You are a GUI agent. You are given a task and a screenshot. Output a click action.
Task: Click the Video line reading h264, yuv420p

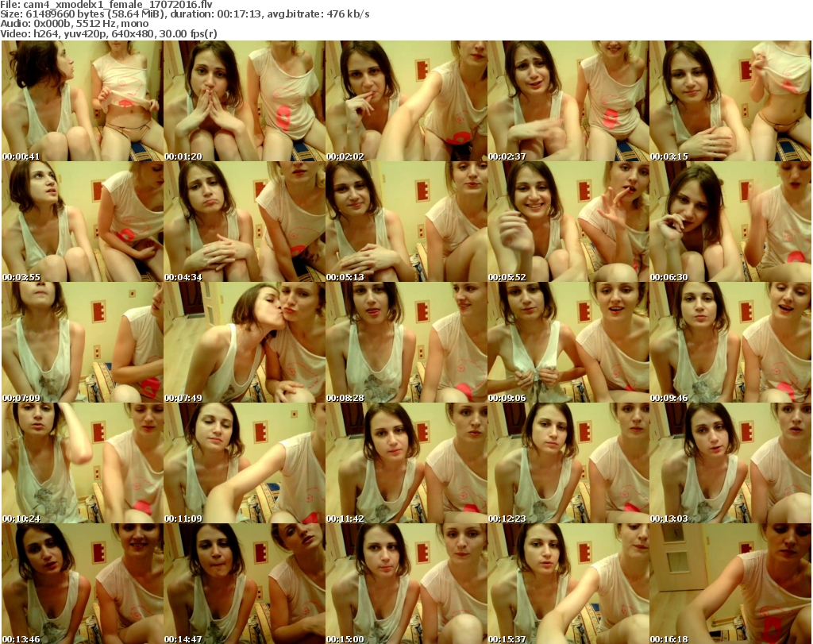(x=108, y=33)
